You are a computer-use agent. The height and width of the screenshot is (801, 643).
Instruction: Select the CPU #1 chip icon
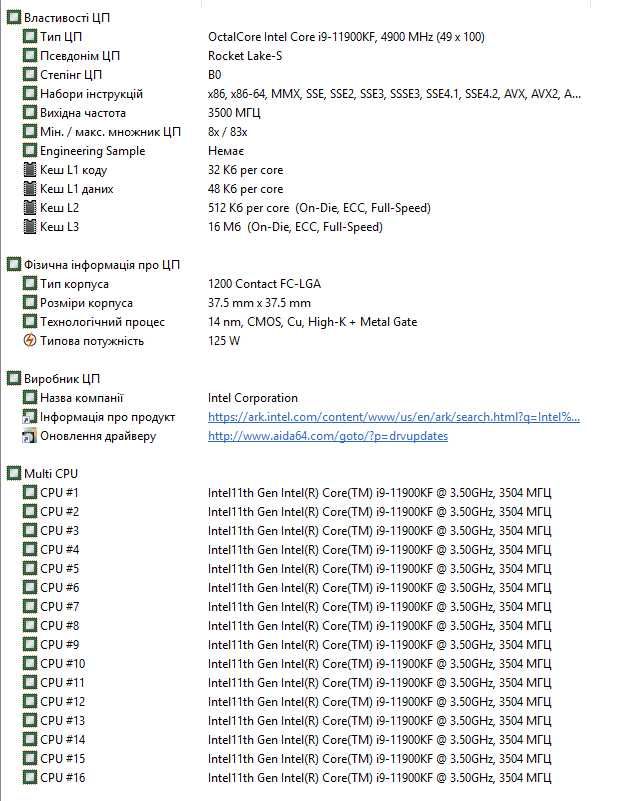pyautogui.click(x=30, y=492)
